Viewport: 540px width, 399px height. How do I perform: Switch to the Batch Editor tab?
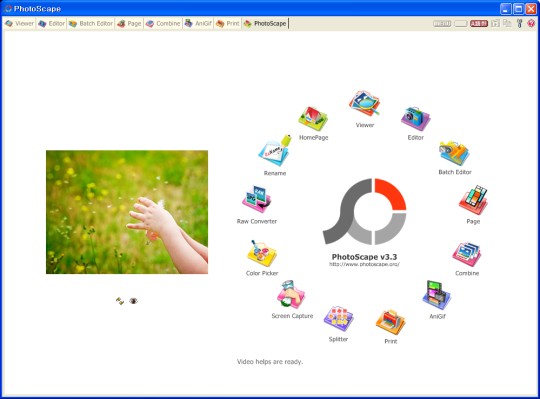click(91, 23)
